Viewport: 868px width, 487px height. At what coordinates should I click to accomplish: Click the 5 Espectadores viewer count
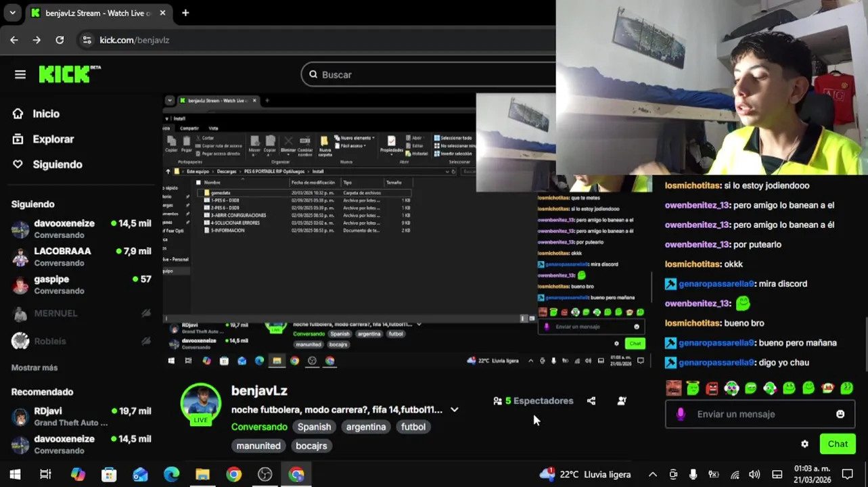click(533, 401)
